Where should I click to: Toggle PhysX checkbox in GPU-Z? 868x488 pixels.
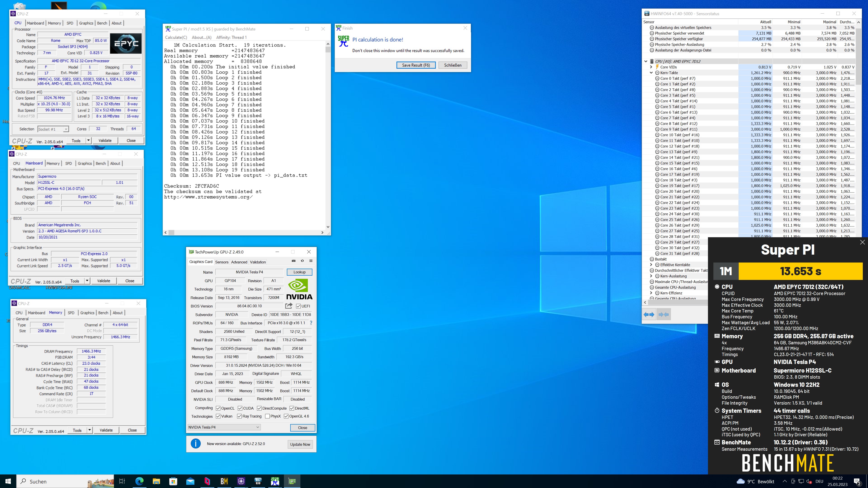[x=267, y=416]
